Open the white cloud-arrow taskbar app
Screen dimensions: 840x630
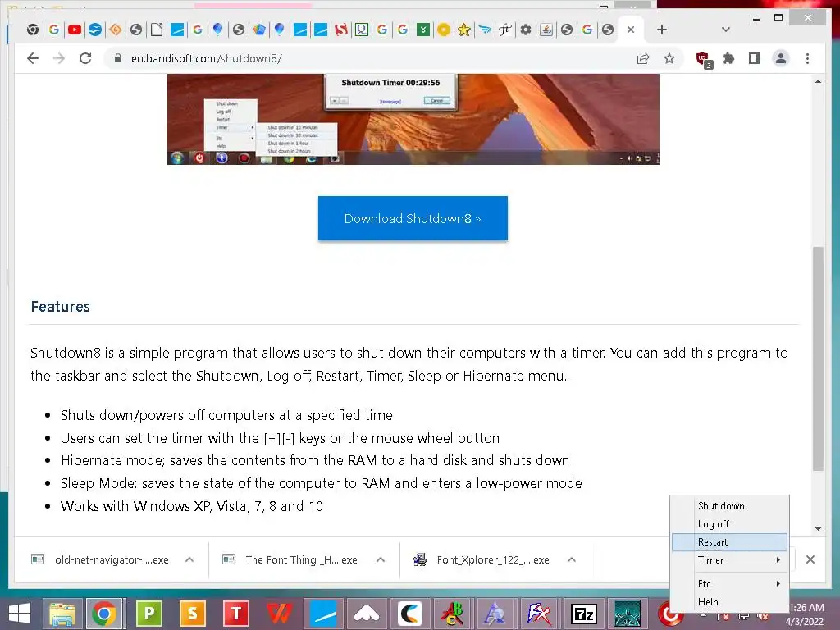pyautogui.click(x=367, y=614)
